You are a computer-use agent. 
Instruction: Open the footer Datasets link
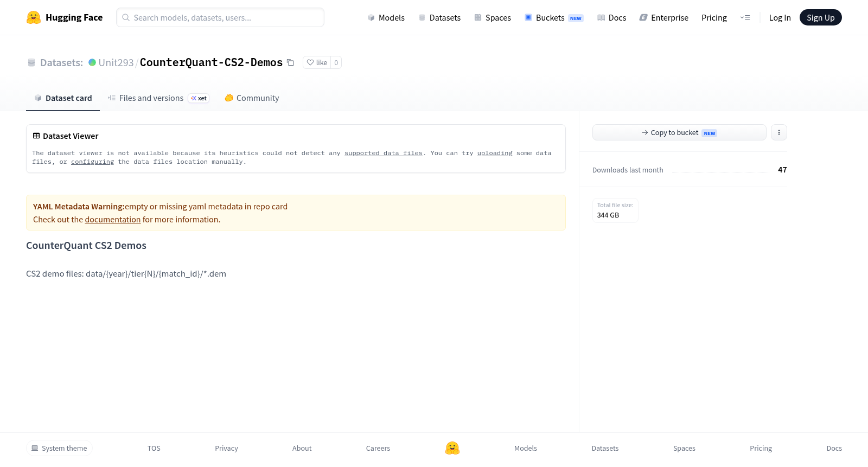tap(605, 448)
